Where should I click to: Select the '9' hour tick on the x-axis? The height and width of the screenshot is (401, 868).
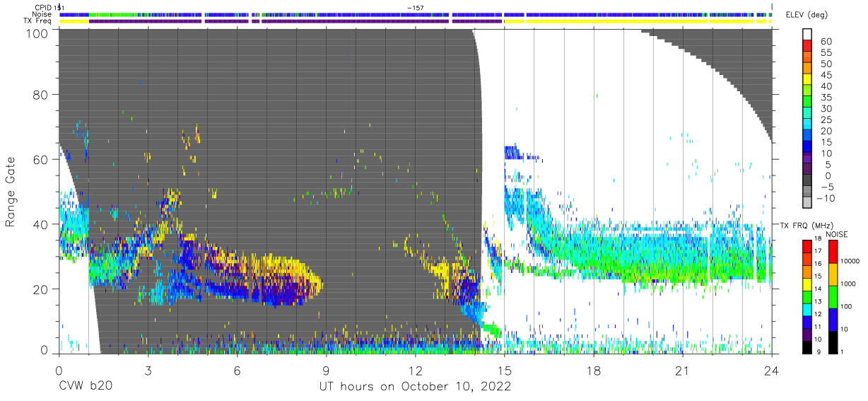[x=327, y=370]
